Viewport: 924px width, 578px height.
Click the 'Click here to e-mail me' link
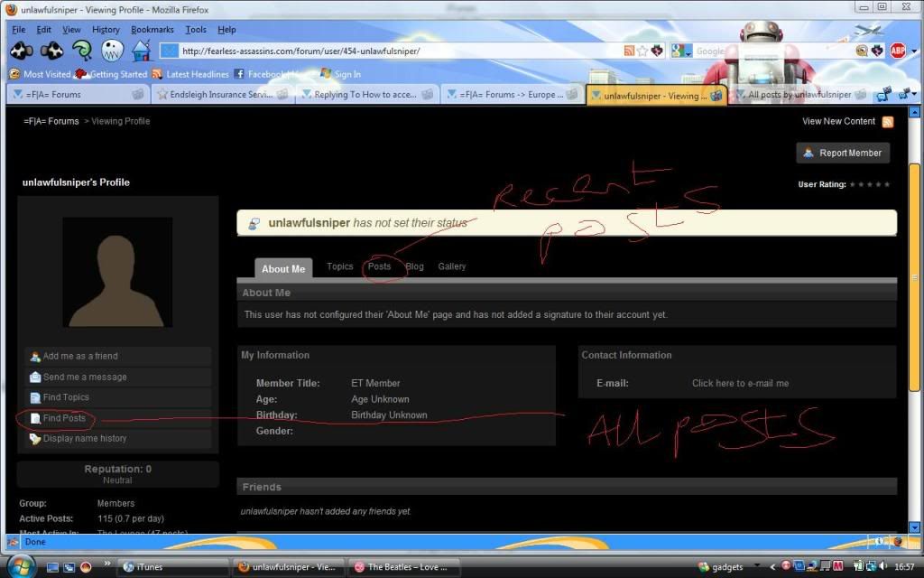740,383
